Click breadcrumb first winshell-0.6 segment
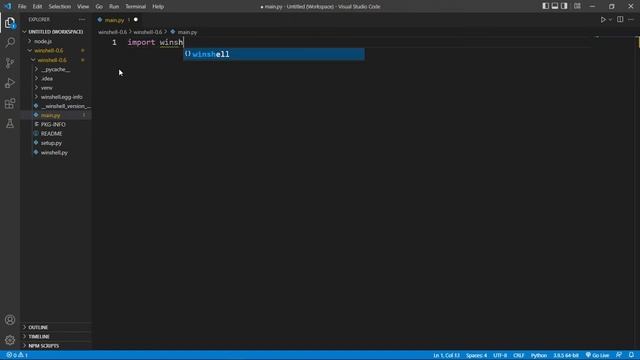The height and width of the screenshot is (360, 640). coord(112,32)
